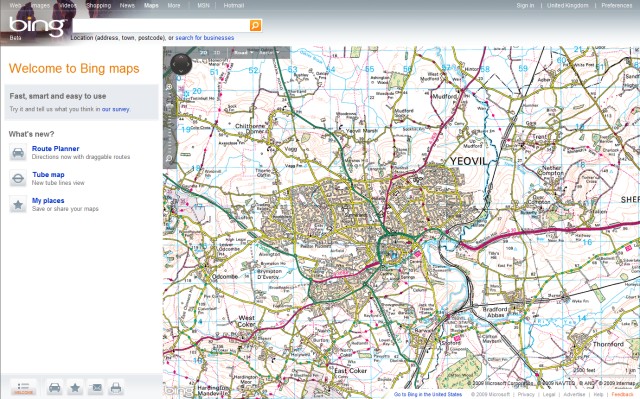640x399 pixels.
Task: Click 'Fast, smart and easy to use' text
Action: tap(58, 96)
